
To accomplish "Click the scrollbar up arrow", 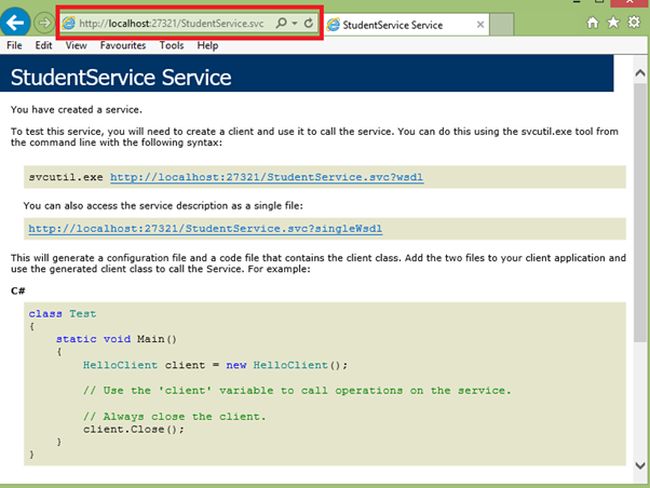I will click(640, 73).
